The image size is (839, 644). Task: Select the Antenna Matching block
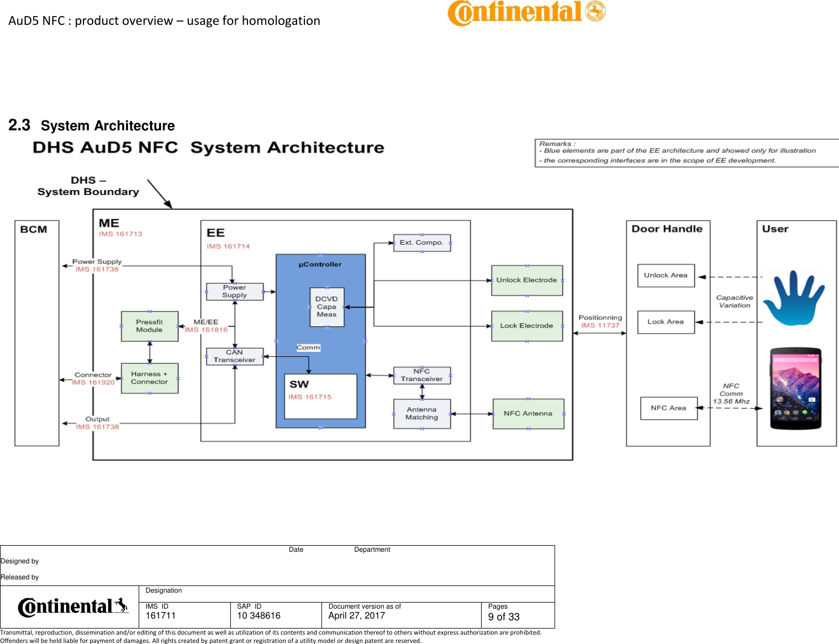tap(422, 414)
